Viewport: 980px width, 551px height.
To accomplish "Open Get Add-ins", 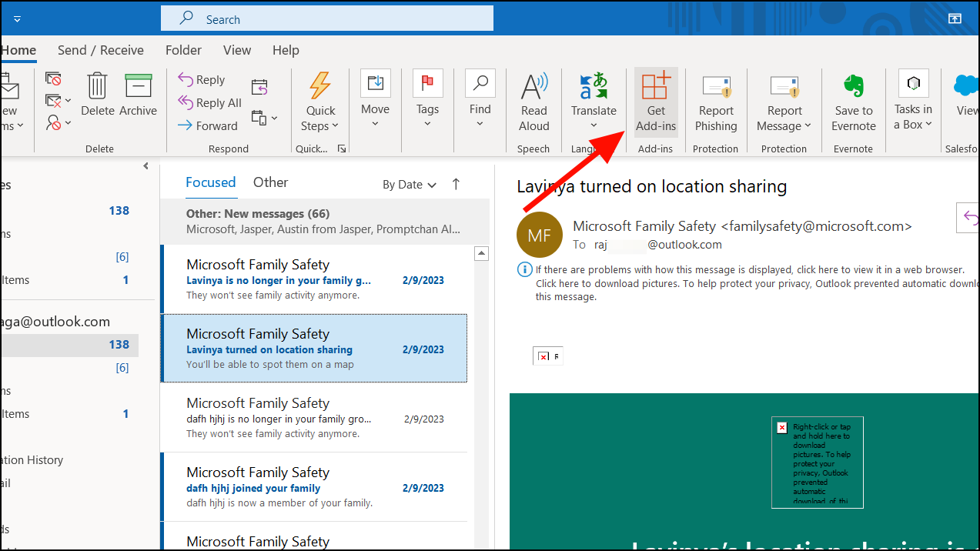I will [x=656, y=102].
